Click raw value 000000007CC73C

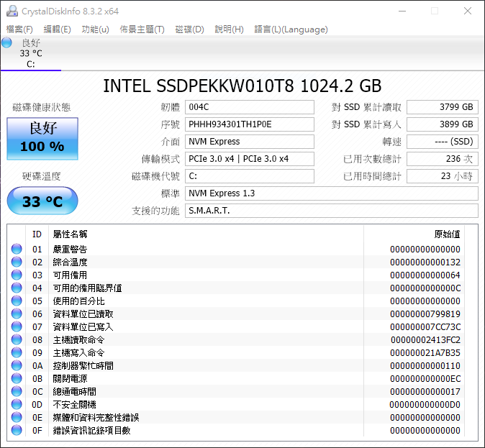(x=425, y=326)
